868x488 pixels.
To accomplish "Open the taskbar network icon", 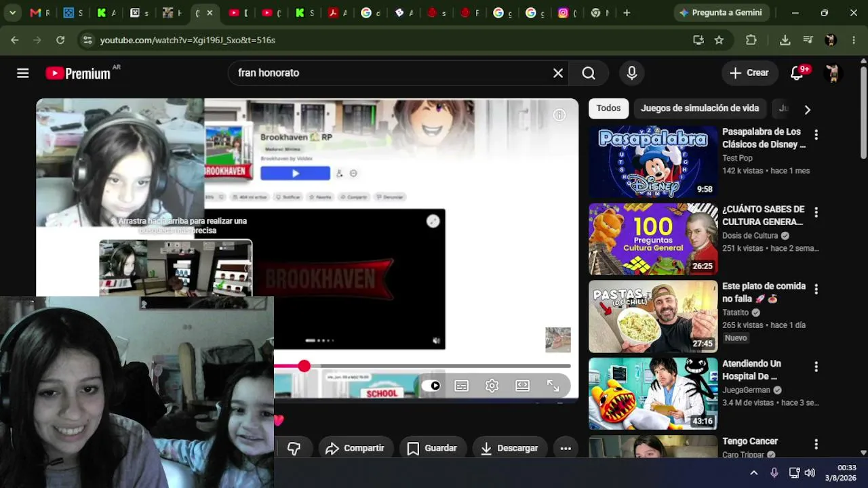I will pos(794,472).
